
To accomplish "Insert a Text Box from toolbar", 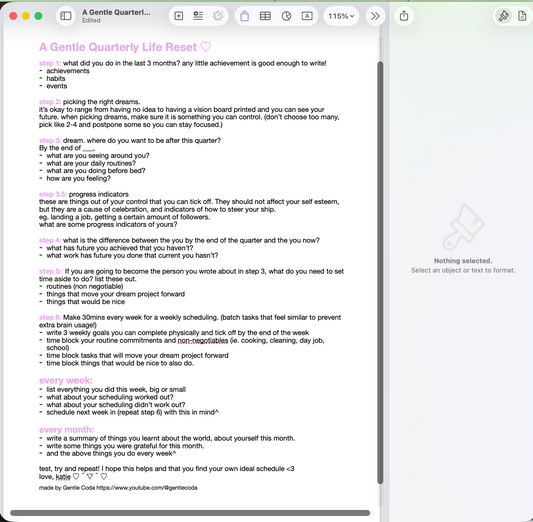I will 307,16.
